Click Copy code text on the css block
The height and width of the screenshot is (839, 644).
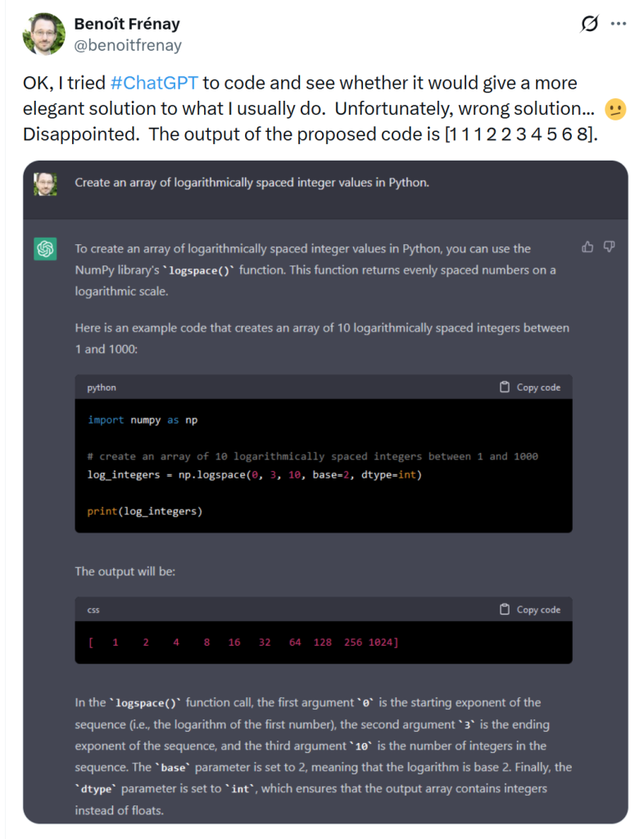click(x=538, y=610)
